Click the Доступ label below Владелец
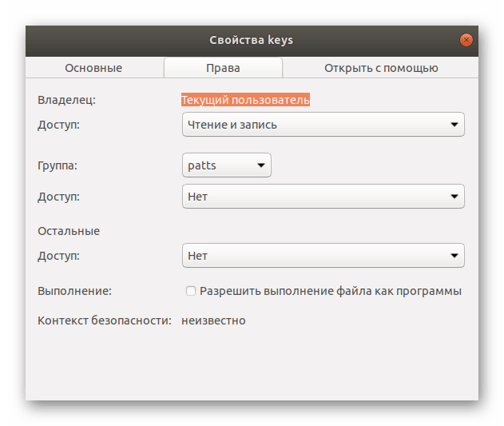Screen dimensions: 504x426 click(x=59, y=125)
